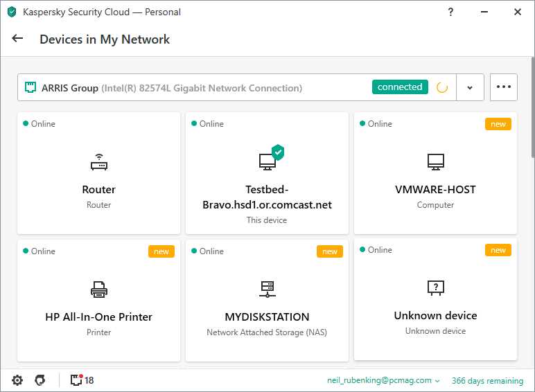Image resolution: width=535 pixels, height=392 pixels.
Task: Click the Computer type label under VMWARE-HOST
Action: click(x=435, y=205)
